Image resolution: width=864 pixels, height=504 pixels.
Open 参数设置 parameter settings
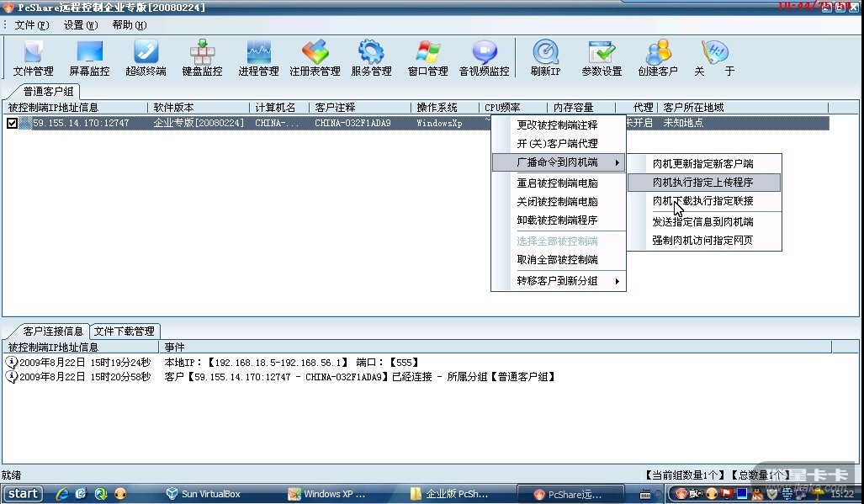point(602,58)
